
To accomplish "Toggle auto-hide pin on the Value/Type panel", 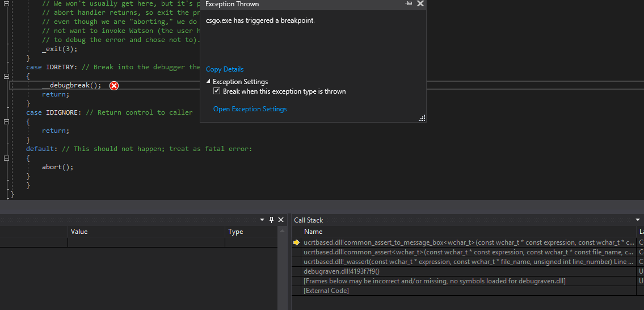I will pyautogui.click(x=271, y=220).
